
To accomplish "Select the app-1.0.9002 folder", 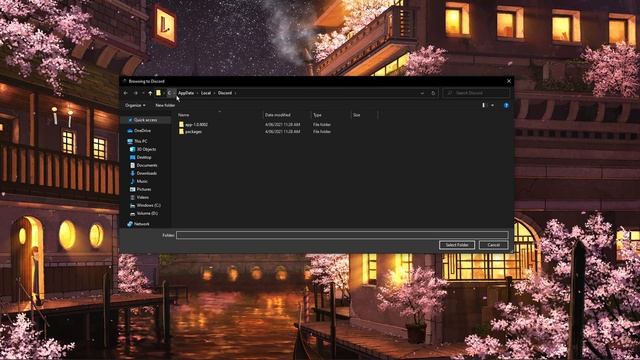I will [x=196, y=124].
